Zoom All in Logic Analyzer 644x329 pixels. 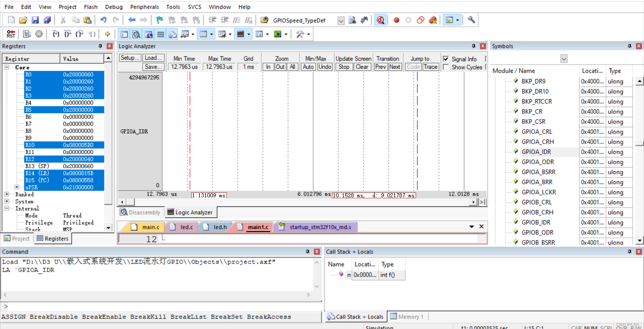tap(292, 67)
